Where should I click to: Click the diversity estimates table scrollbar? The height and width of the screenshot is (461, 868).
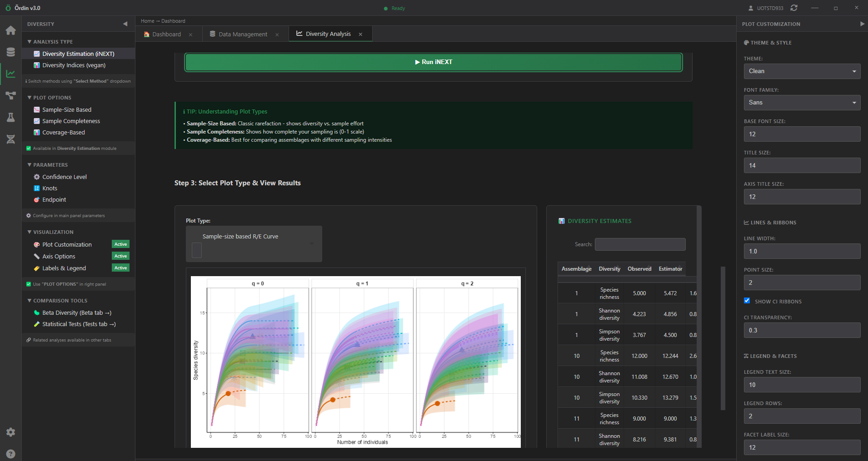pos(723,338)
